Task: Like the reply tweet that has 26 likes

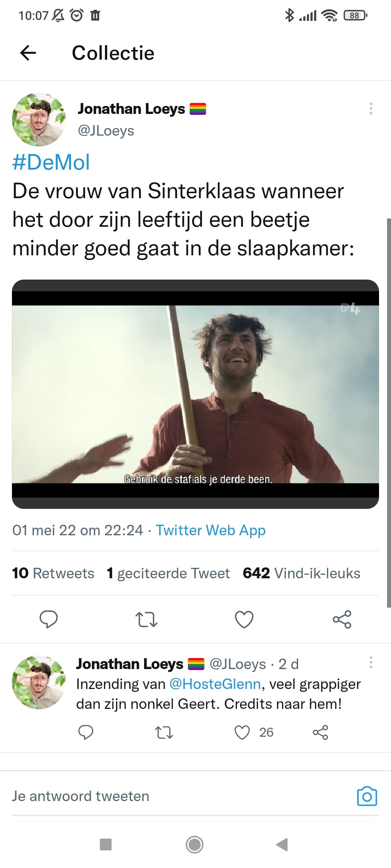Action: 242,732
